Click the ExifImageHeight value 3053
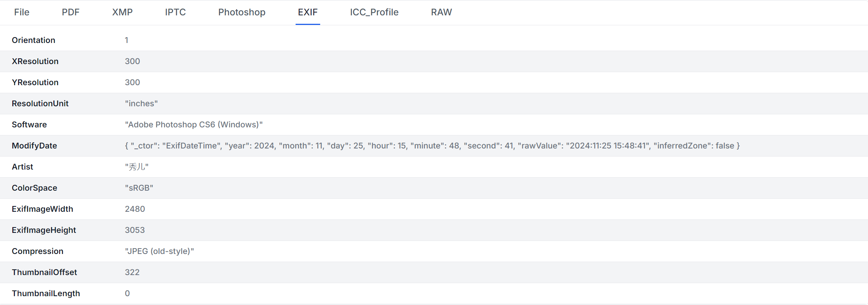868x305 pixels. [x=135, y=230]
